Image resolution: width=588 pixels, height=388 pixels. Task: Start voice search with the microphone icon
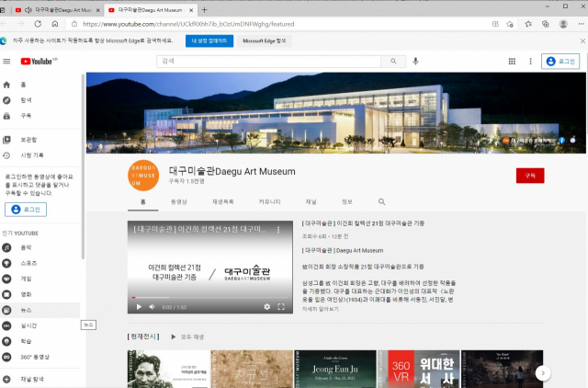point(415,62)
